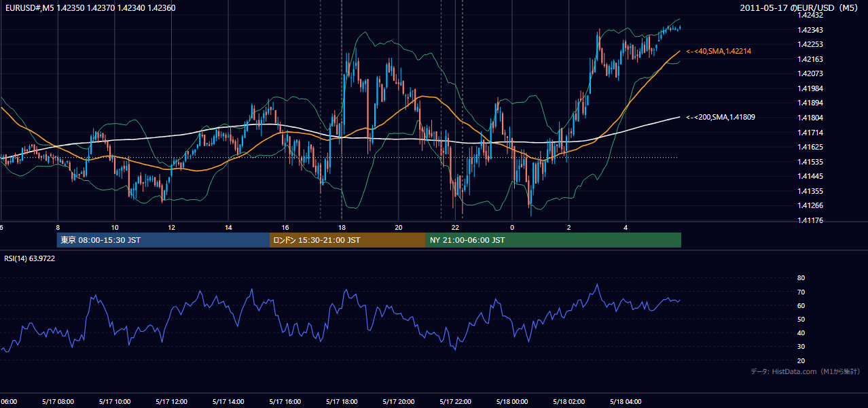Viewport: 868px width, 408px height.
Task: Click the London 15:30-21:00 JST session bar
Action: 348,240
